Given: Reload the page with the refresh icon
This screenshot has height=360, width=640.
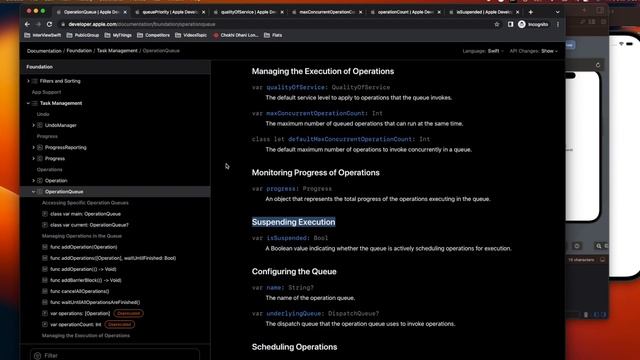Looking at the screenshot, I should pos(49,24).
